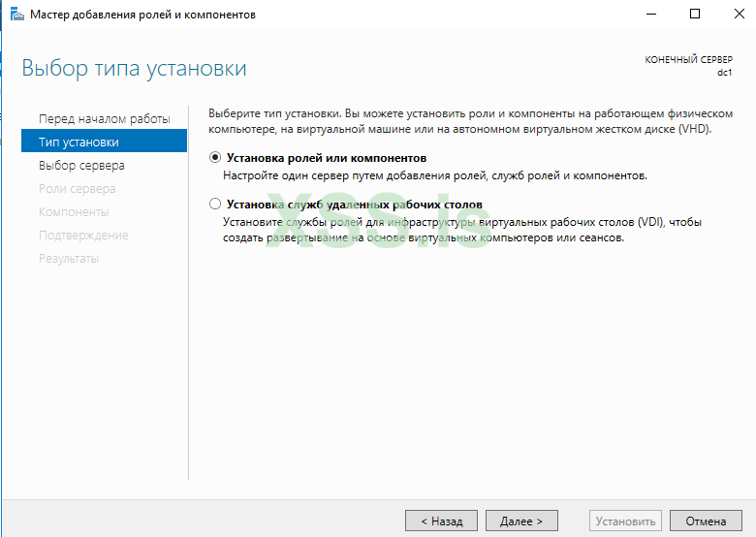Minimize the wizard window
Viewport: 756px width, 537px height.
click(x=648, y=15)
